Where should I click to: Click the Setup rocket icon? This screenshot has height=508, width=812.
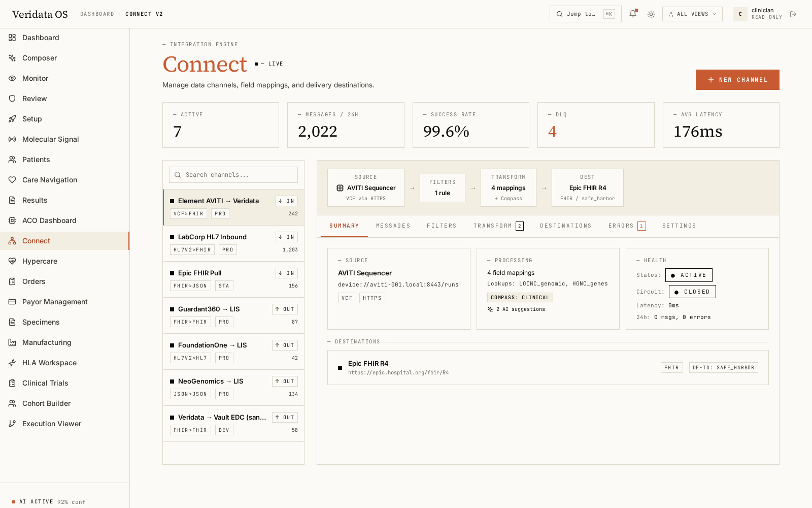12,119
